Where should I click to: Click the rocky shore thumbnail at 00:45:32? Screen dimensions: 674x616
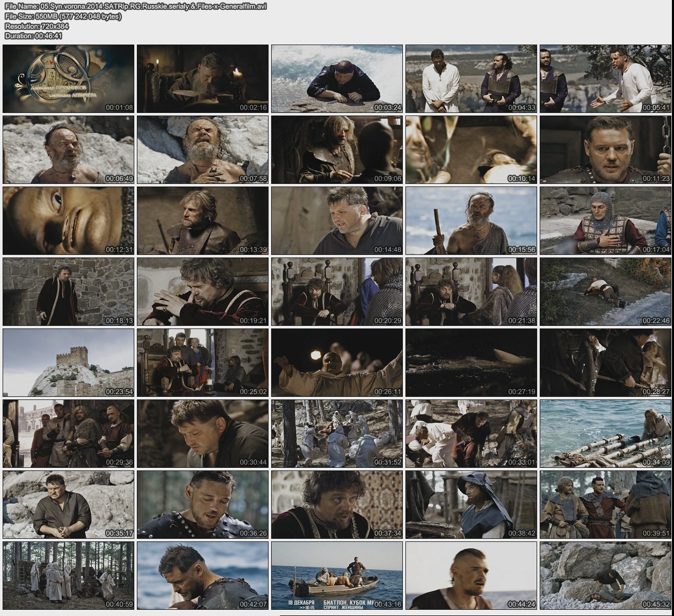click(605, 576)
